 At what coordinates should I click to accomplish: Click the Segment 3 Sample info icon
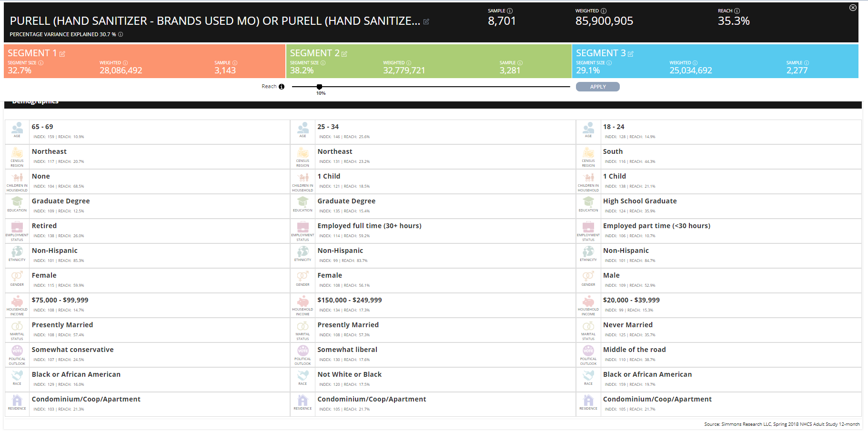(x=807, y=63)
